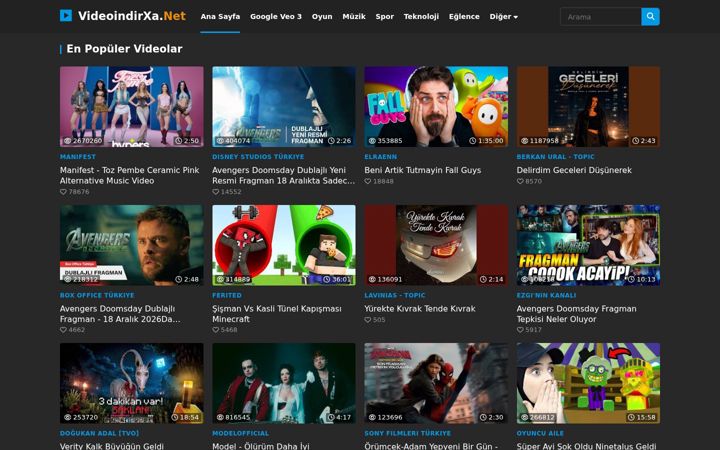Click the blue search magnifier button
Screen dimensions: 720x450
[650, 17]
